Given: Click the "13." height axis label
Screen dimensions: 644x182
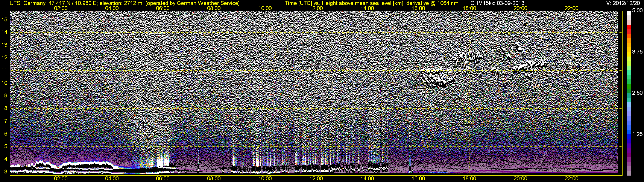Looking at the screenshot, I should pos(5,45).
